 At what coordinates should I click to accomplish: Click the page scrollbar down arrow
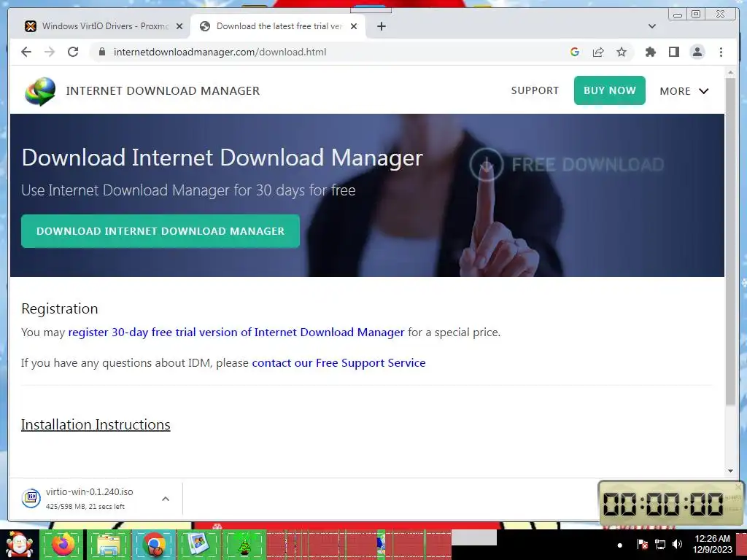(x=730, y=470)
